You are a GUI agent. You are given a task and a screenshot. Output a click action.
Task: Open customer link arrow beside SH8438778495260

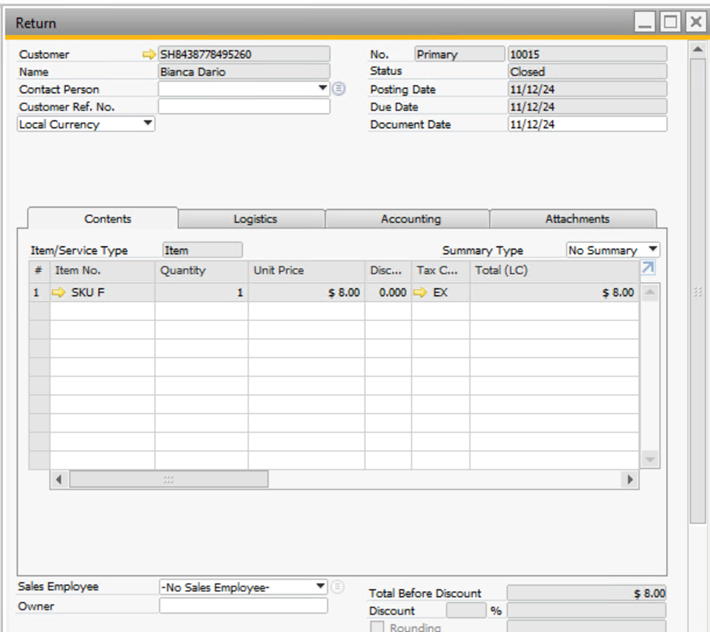click(149, 54)
